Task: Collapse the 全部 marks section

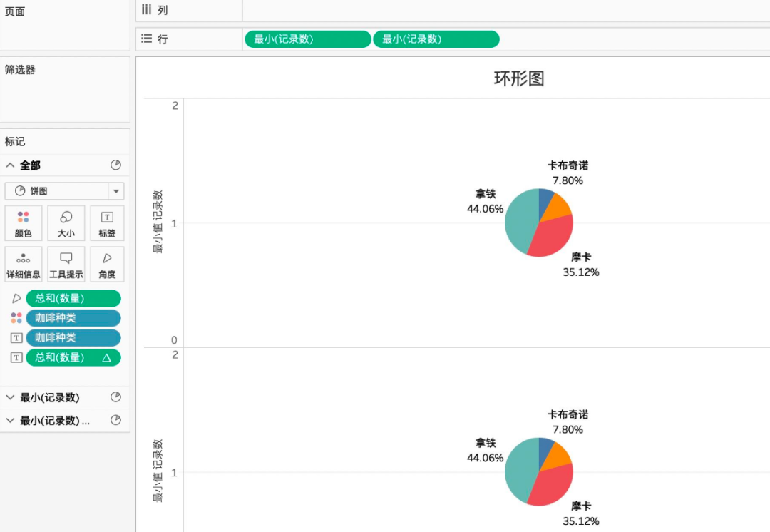Action: click(11, 165)
